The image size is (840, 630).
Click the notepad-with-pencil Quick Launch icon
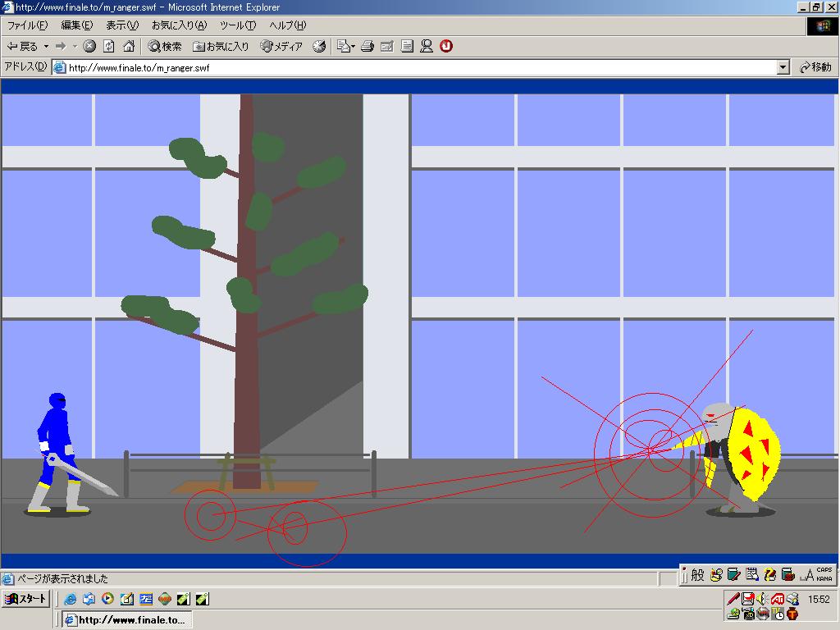(127, 599)
